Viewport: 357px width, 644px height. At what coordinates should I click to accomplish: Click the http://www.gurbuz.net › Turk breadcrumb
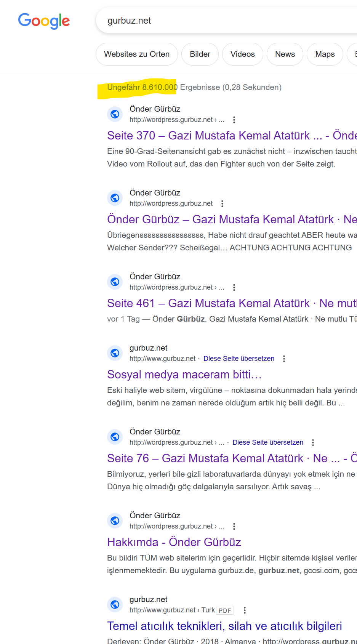172,610
